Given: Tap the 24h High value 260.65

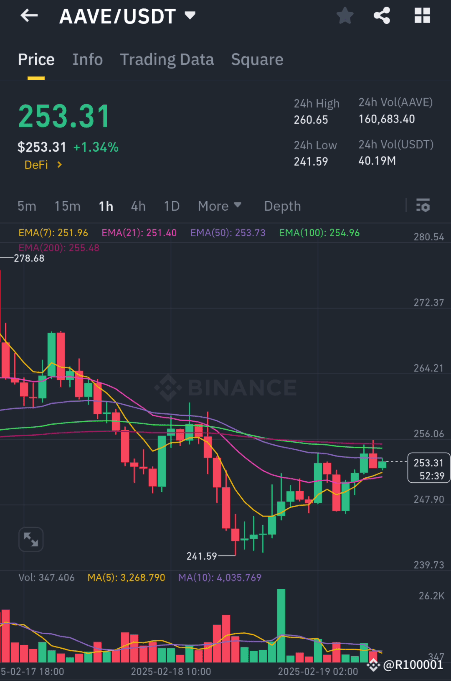Looking at the screenshot, I should [311, 120].
